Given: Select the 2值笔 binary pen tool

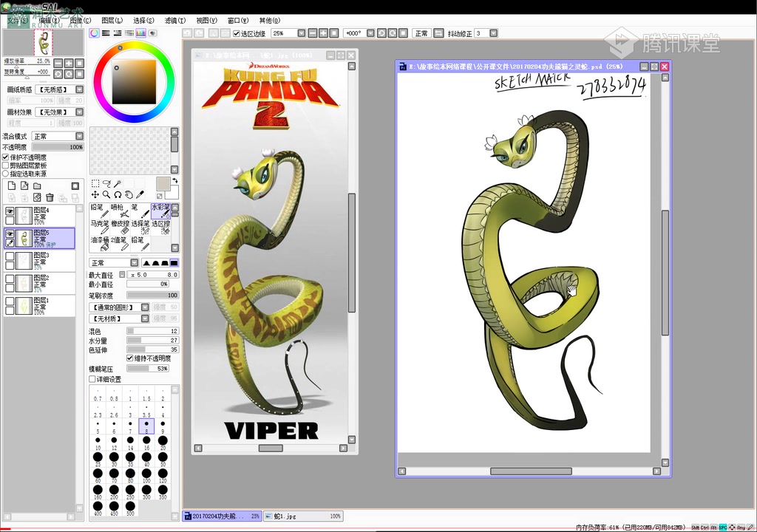Looking at the screenshot, I should pyautogui.click(x=120, y=244).
